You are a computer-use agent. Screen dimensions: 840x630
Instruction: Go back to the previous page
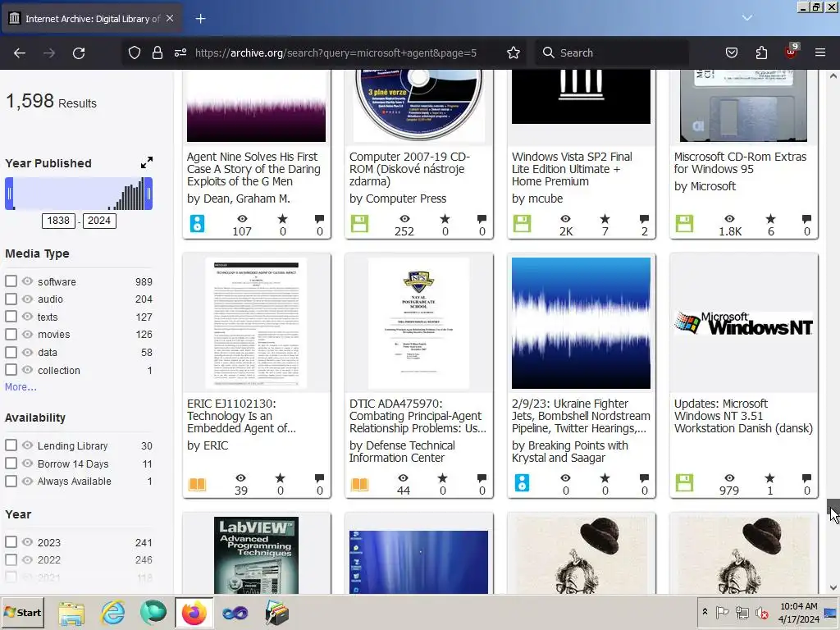20,53
